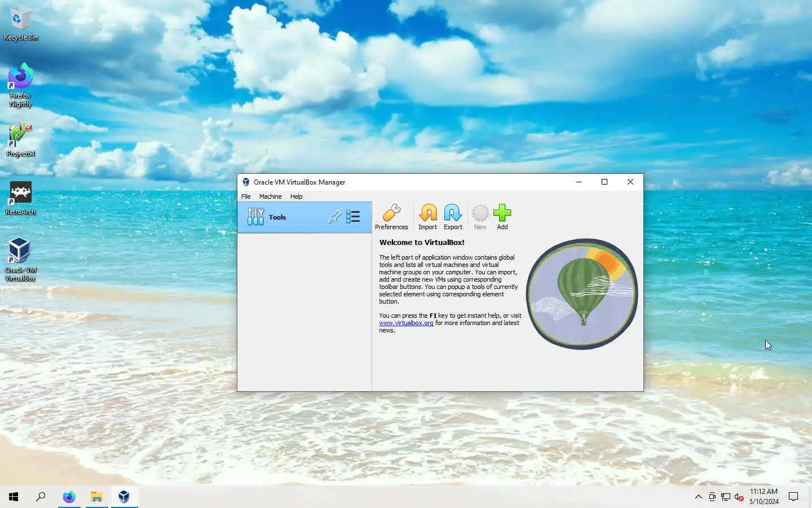Select the Oracle VM VirtualBox desktop shortcut
The width and height of the screenshot is (812, 508).
[x=20, y=260]
